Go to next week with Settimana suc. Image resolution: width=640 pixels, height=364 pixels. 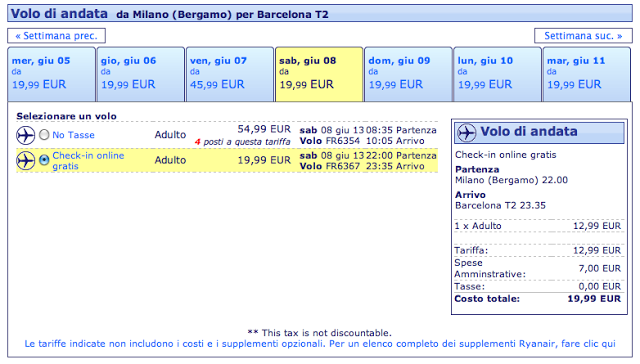(583, 36)
